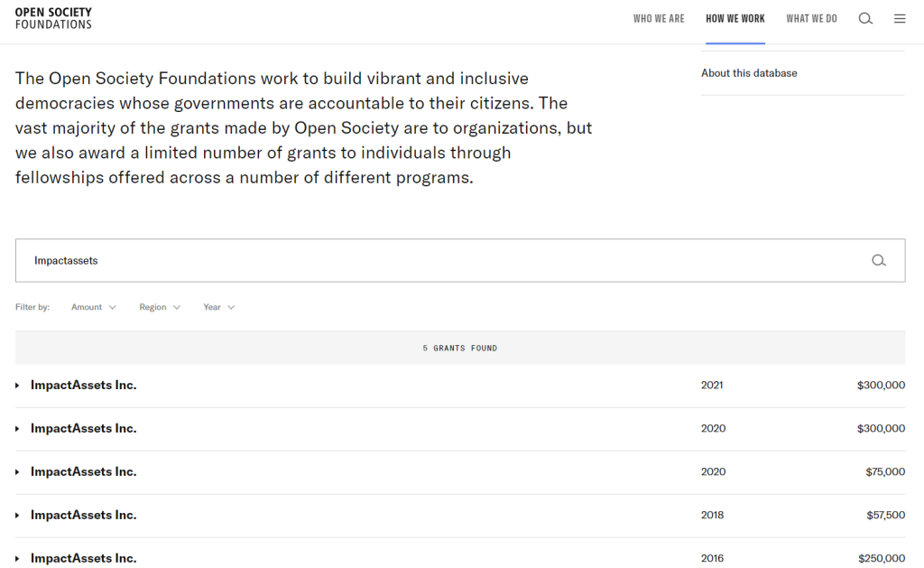Expand the 2016 ImpactAssets $250,000 grant
The width and height of the screenshot is (924, 568).
coord(17,559)
